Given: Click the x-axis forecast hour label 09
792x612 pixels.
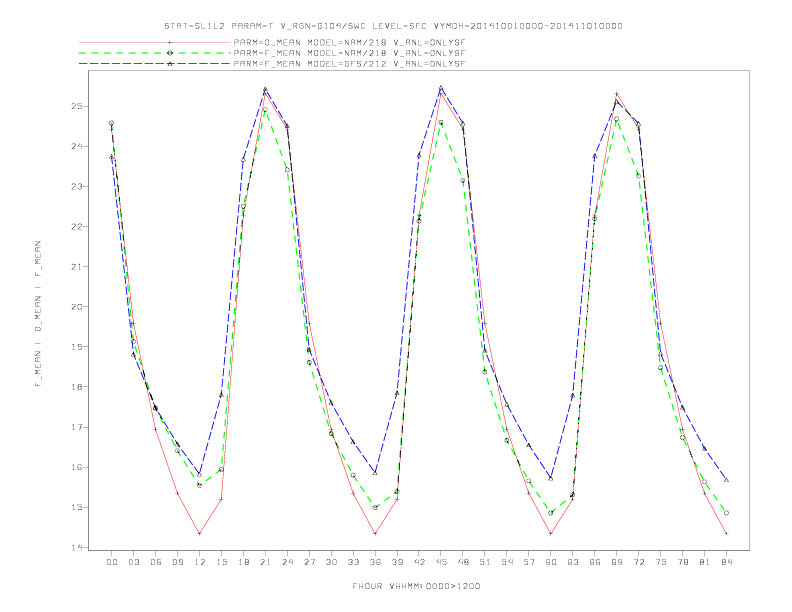Looking at the screenshot, I should click(x=177, y=562).
